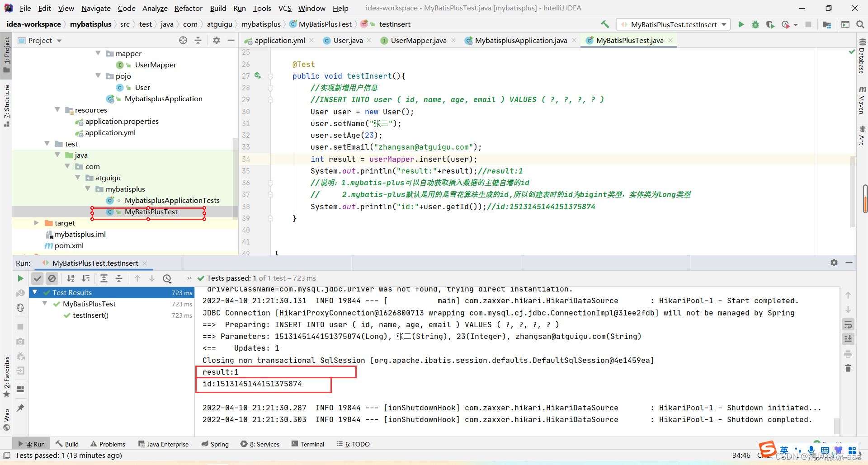Select pom.xml in the Project tree
Screen dimensions: 868x465
(x=69, y=246)
